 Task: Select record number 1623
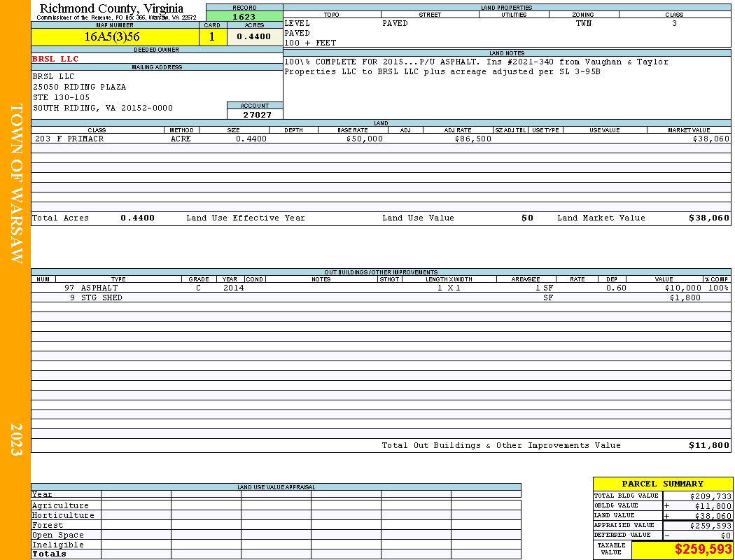244,17
